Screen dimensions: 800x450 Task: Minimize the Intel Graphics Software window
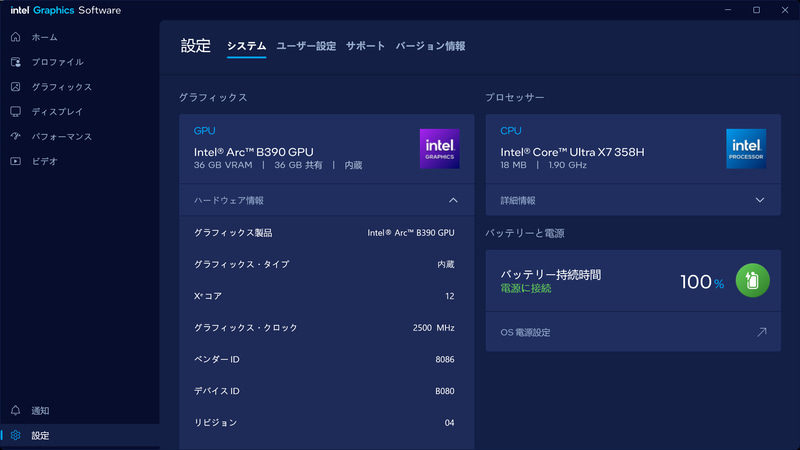[728, 10]
